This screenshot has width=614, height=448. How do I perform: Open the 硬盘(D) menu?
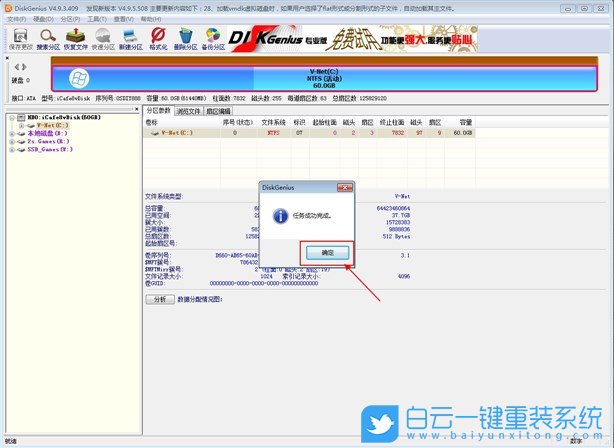pyautogui.click(x=43, y=19)
